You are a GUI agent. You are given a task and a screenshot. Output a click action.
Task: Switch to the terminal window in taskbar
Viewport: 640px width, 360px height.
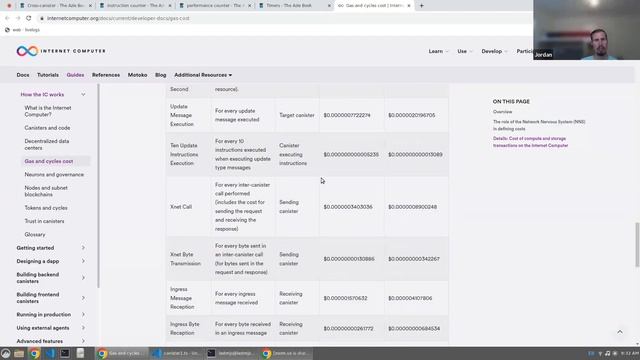tap(231, 353)
